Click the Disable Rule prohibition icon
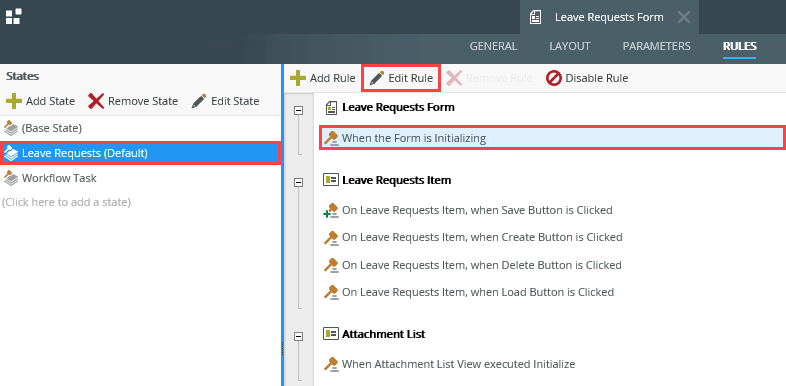This screenshot has width=786, height=386. [x=553, y=78]
